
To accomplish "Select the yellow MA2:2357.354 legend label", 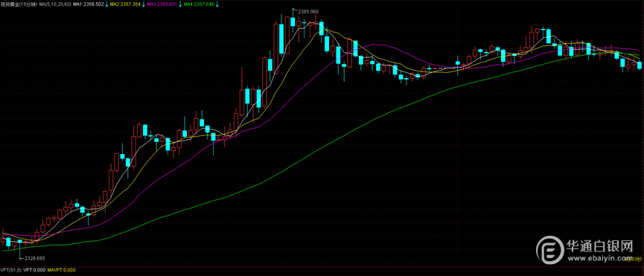I will pyautogui.click(x=125, y=4).
